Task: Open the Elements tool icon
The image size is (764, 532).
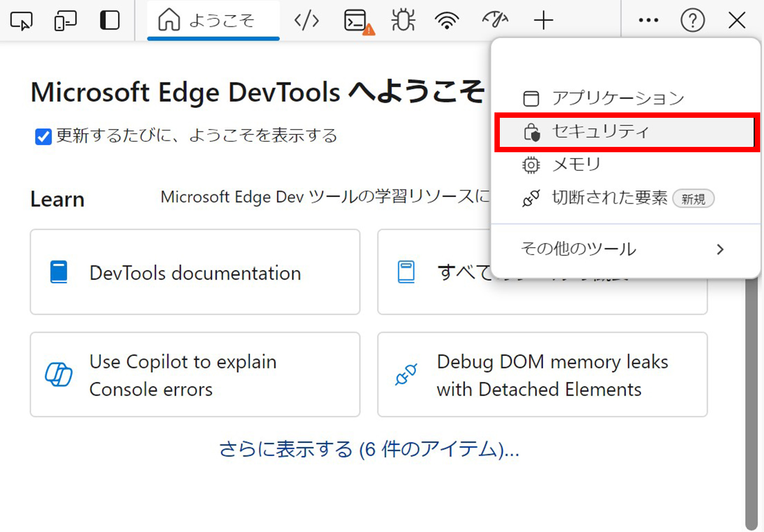Action: (307, 21)
